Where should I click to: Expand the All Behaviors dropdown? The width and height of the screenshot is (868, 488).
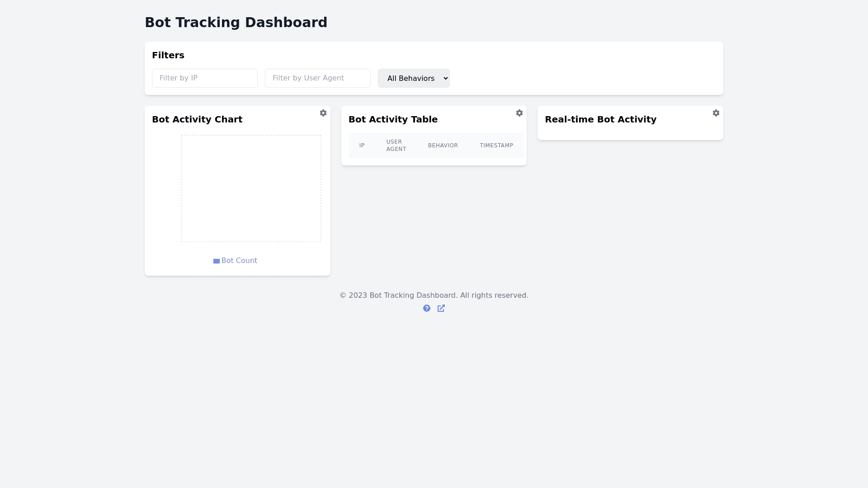coord(414,78)
